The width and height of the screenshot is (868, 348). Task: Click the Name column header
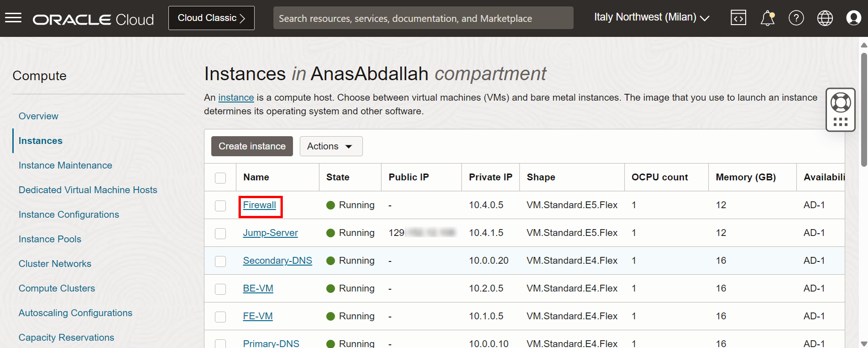click(256, 177)
